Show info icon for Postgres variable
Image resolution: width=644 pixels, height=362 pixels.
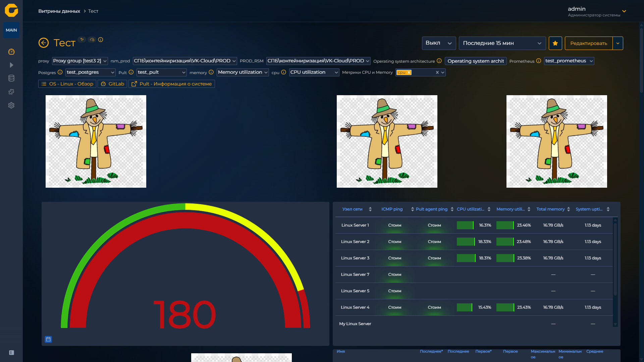click(60, 72)
